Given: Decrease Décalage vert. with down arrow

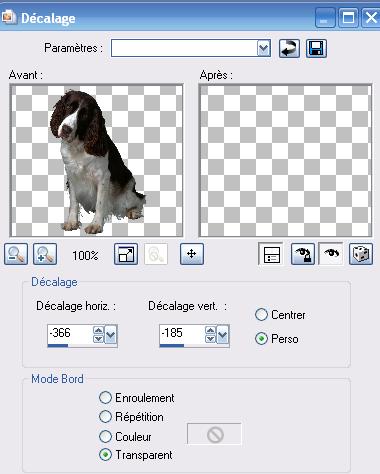Looking at the screenshot, I should [210, 338].
